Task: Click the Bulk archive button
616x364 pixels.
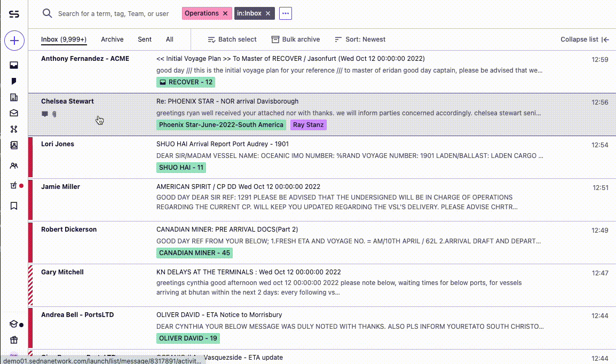Action: pos(296,39)
